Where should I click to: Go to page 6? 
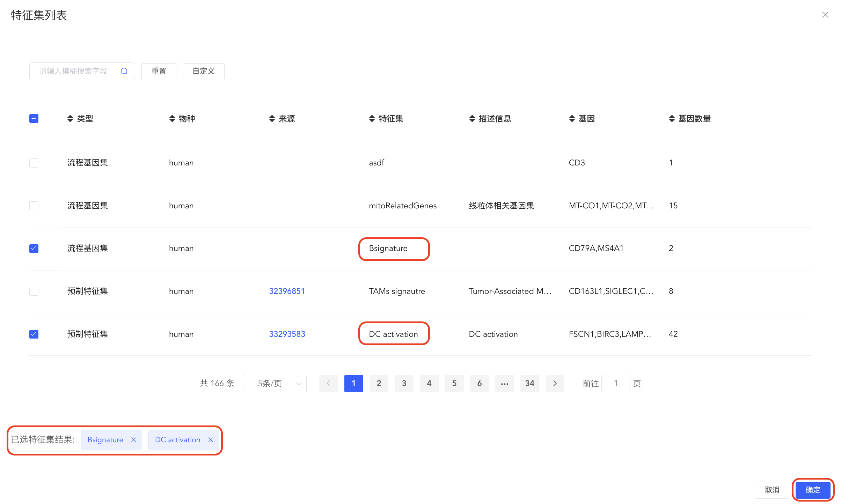coord(480,384)
